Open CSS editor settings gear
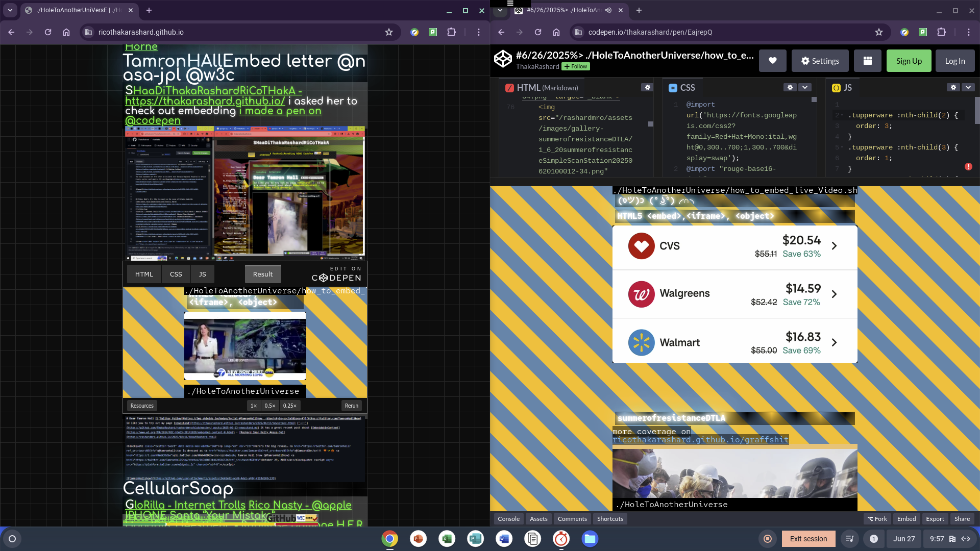The height and width of the screenshot is (551, 980). [x=790, y=87]
